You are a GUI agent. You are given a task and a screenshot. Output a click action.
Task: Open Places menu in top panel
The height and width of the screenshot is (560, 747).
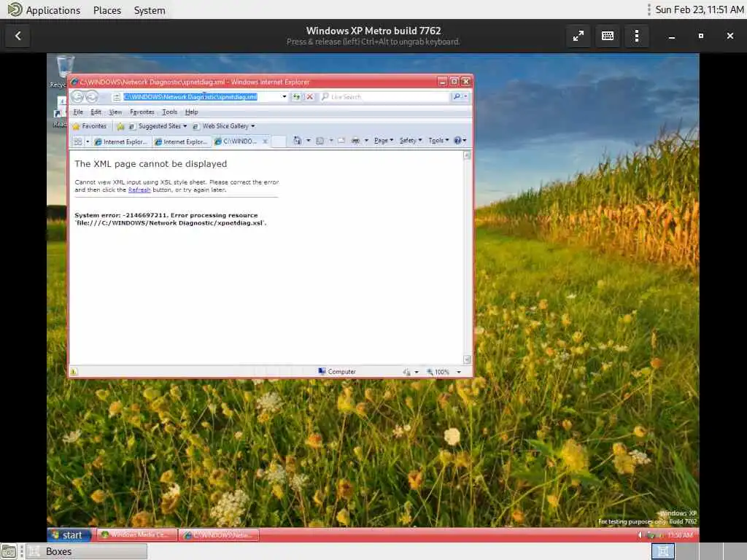pos(107,10)
